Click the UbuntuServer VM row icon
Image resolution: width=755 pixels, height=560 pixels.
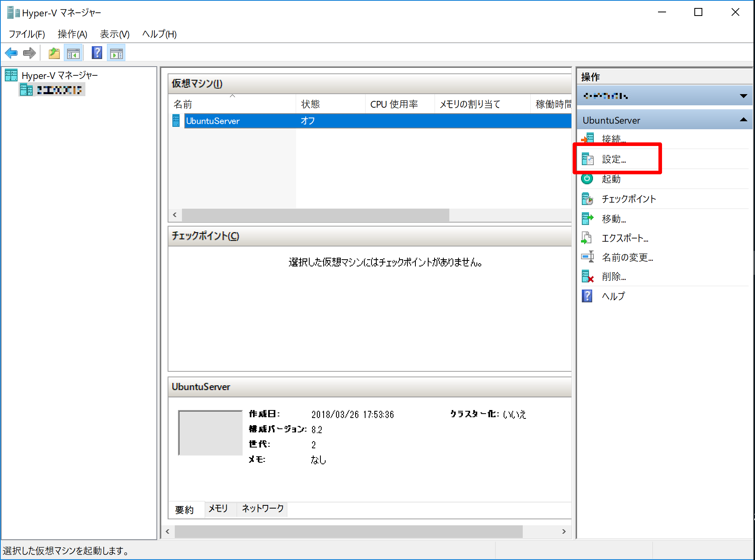(x=176, y=120)
